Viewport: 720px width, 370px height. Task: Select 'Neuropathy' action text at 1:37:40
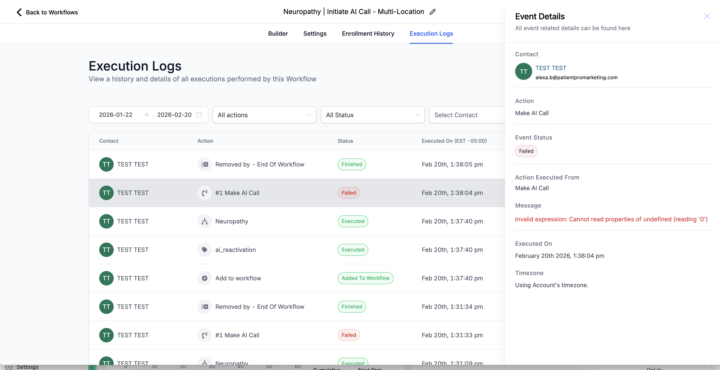tap(232, 221)
